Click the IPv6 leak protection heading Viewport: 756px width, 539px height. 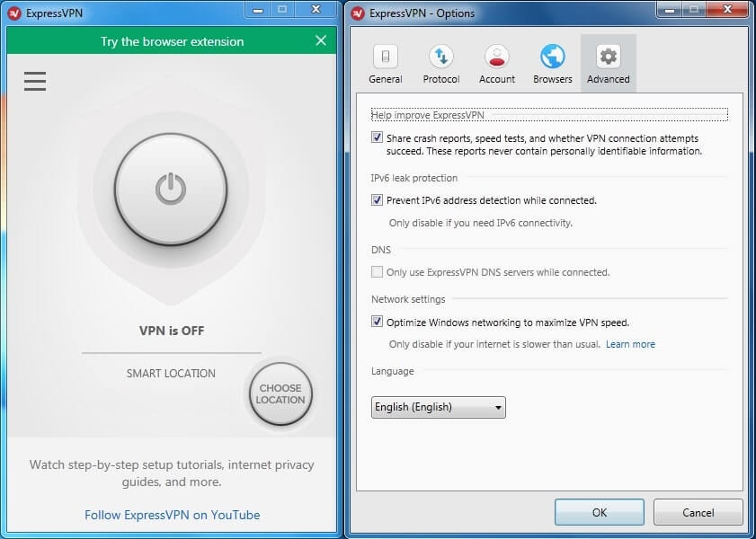pyautogui.click(x=414, y=178)
